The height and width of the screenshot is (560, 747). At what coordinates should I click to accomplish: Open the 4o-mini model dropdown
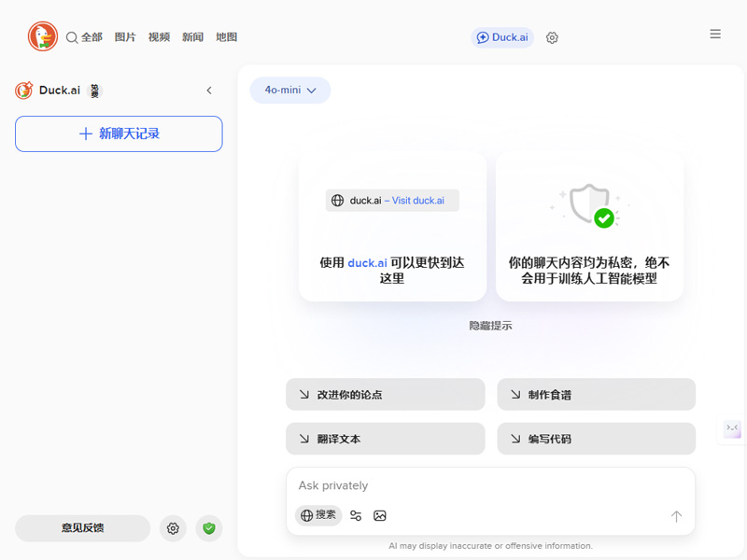click(x=290, y=91)
